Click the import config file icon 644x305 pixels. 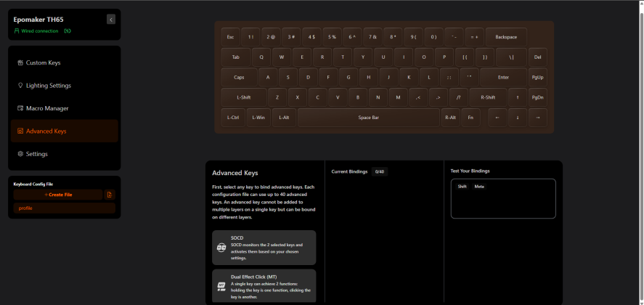(x=110, y=195)
